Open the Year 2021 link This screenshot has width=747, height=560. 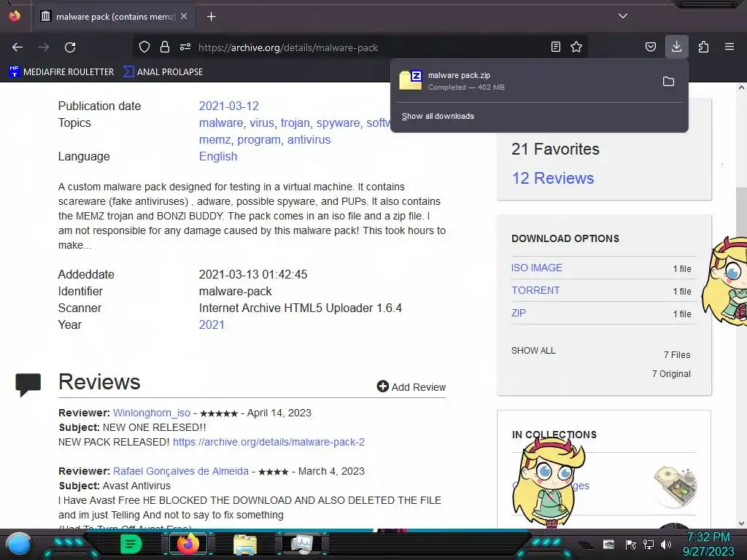click(212, 324)
